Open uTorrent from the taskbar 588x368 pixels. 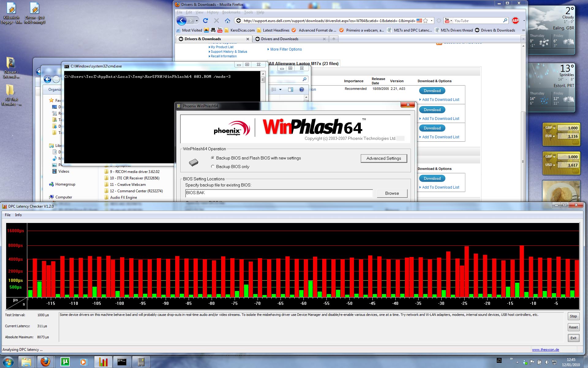(65, 362)
